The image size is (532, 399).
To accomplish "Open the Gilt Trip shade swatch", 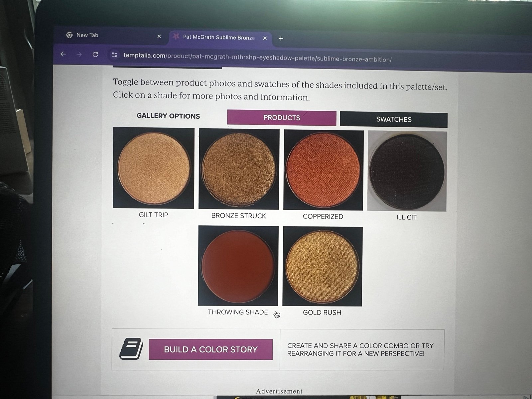I will tap(154, 168).
